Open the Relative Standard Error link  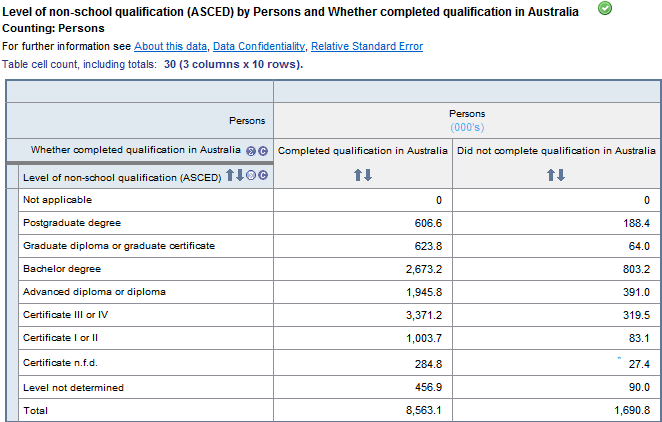tap(367, 46)
